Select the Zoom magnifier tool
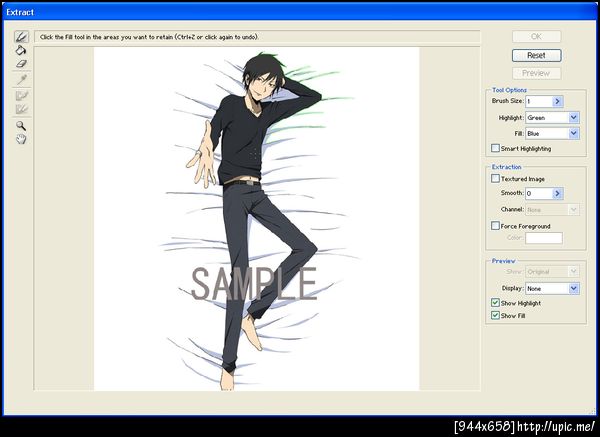The height and width of the screenshot is (437, 600). (x=21, y=126)
